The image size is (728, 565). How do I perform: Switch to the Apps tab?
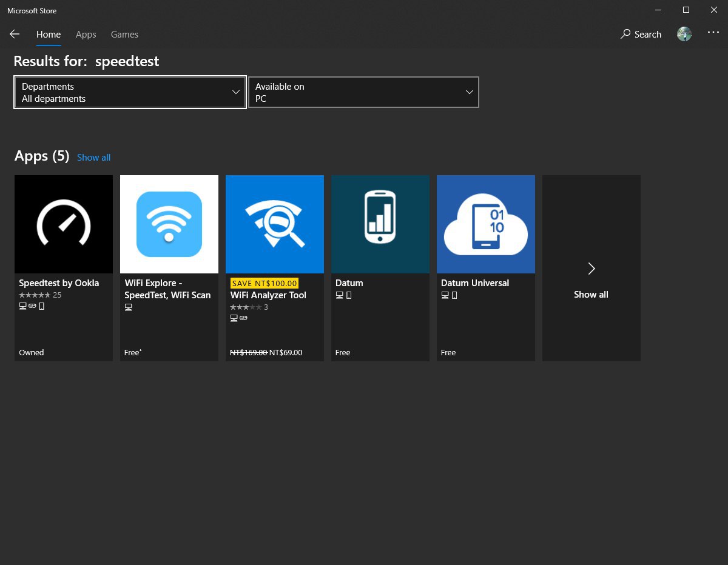click(86, 35)
